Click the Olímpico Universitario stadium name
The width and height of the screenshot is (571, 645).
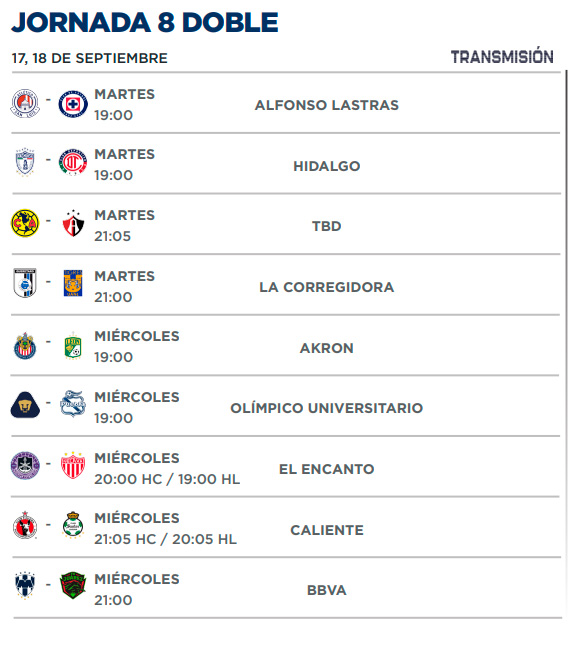(x=327, y=408)
